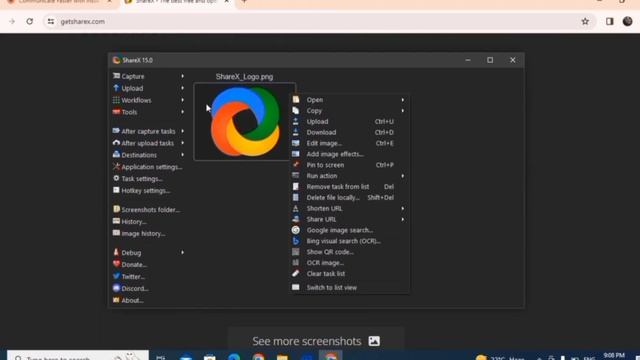Click the About icon in sidebar
The image size is (640, 360).
[x=116, y=300]
